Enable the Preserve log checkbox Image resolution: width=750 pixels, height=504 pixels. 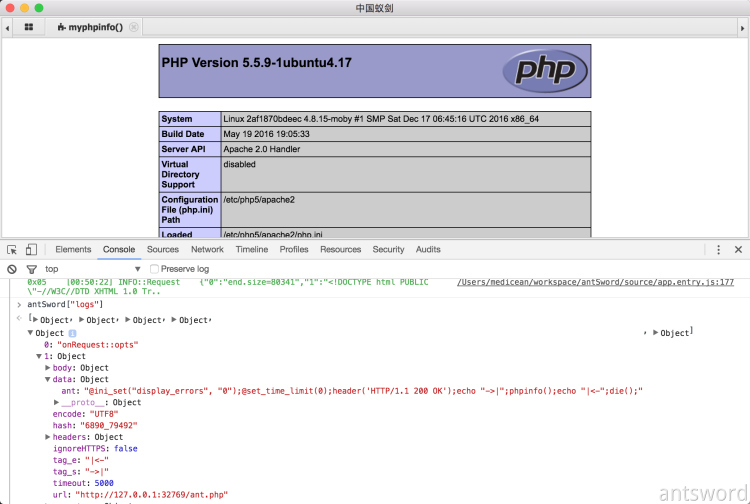154,269
